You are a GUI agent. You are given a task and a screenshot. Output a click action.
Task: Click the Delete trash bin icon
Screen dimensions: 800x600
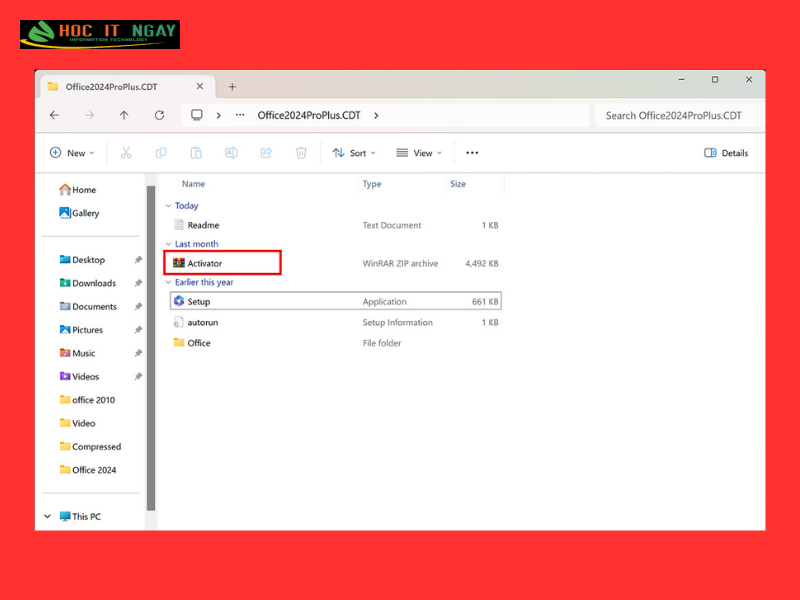pos(301,153)
